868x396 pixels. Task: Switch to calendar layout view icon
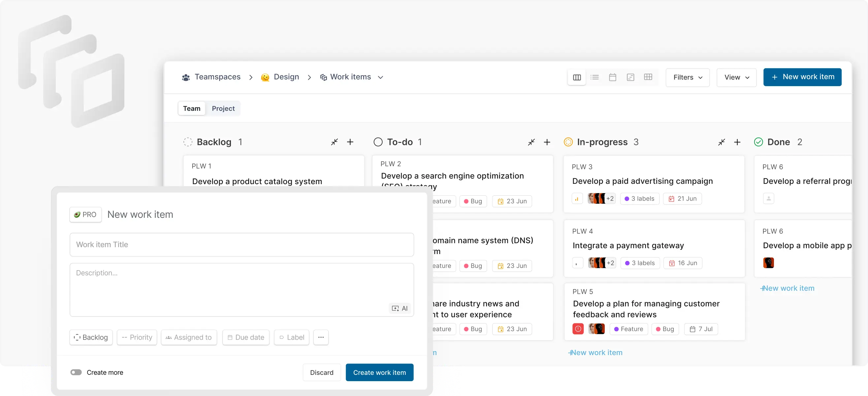(x=613, y=78)
